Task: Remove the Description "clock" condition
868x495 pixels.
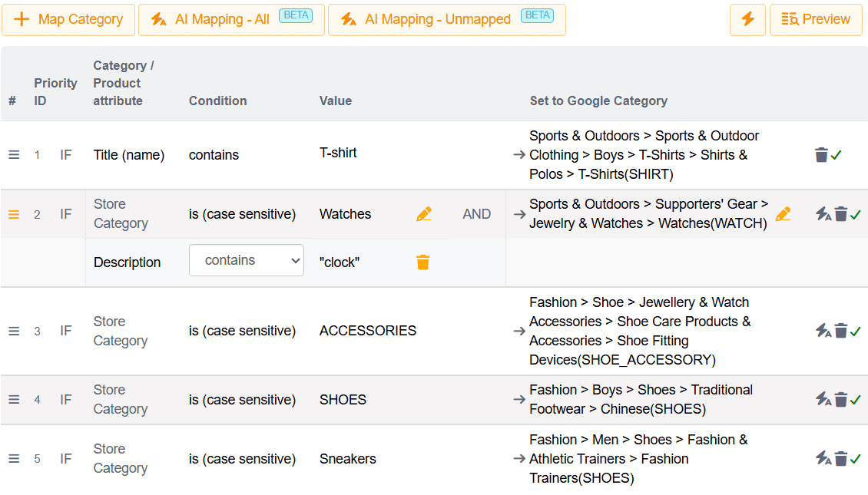Action: tap(422, 262)
